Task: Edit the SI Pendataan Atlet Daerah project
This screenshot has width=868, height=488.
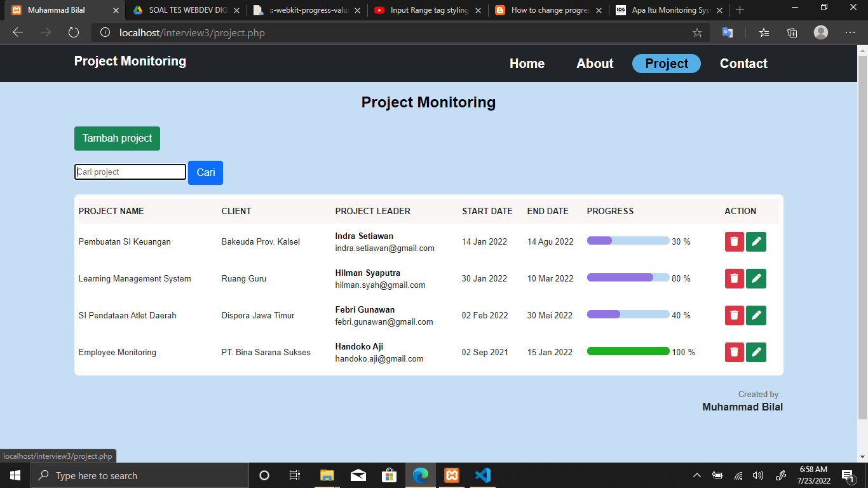Action: pos(756,315)
